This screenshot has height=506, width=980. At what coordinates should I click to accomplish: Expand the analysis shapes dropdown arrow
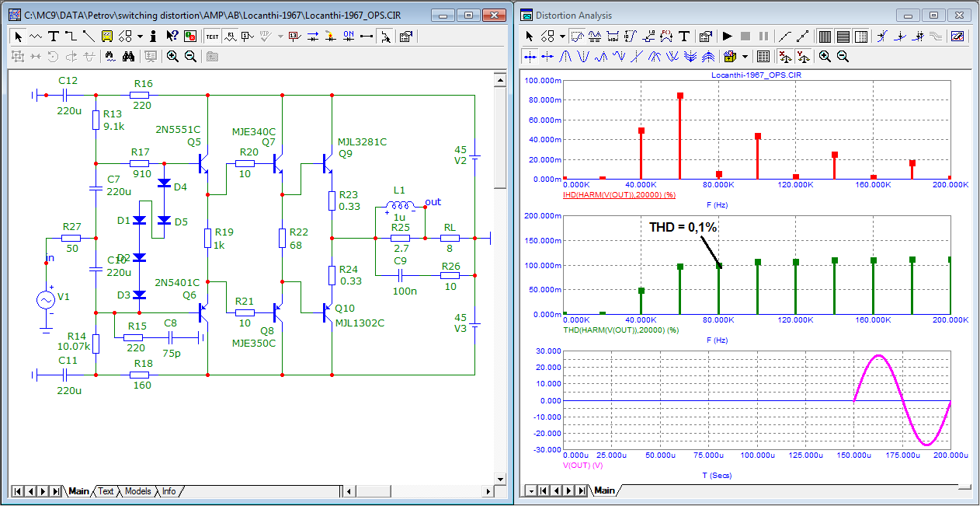tap(561, 36)
